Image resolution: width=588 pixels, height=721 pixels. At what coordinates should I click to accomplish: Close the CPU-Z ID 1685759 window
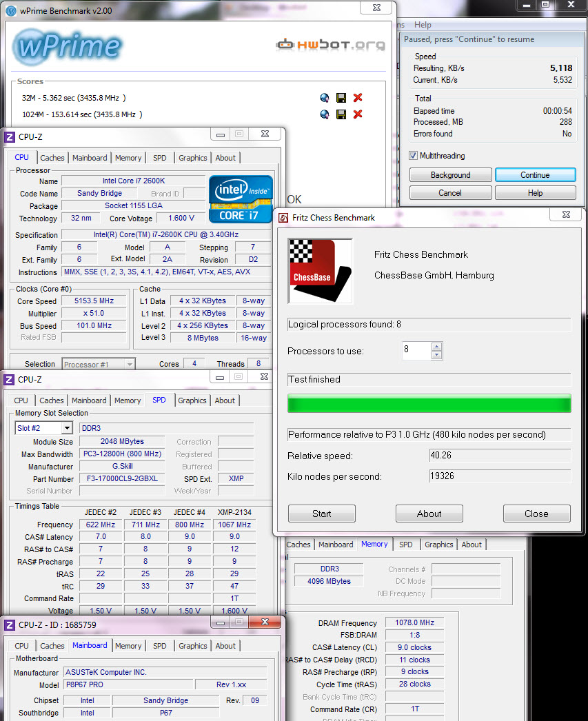coord(265,622)
